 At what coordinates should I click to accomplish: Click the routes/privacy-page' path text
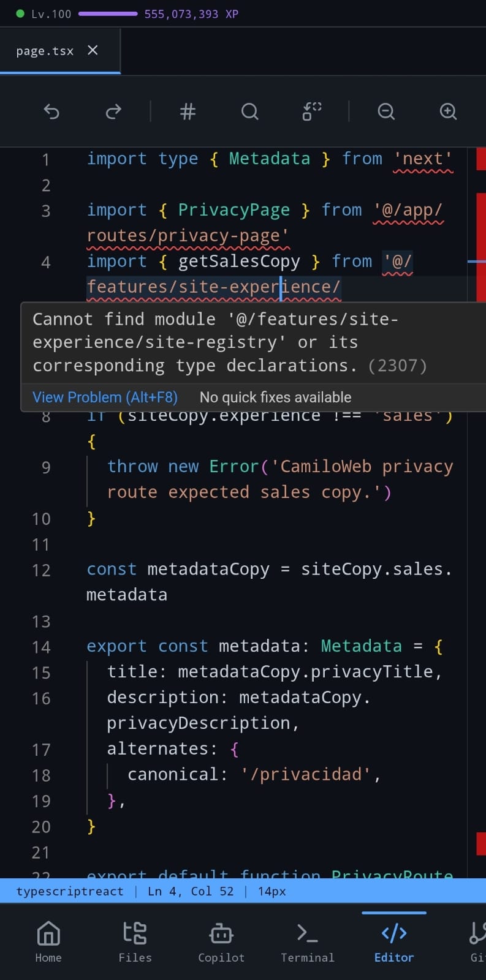pos(188,236)
